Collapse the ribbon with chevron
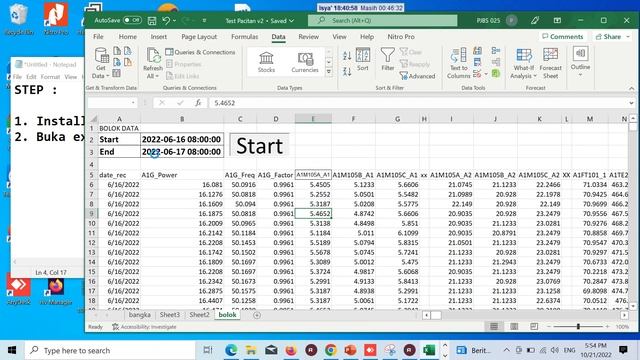 [631, 88]
